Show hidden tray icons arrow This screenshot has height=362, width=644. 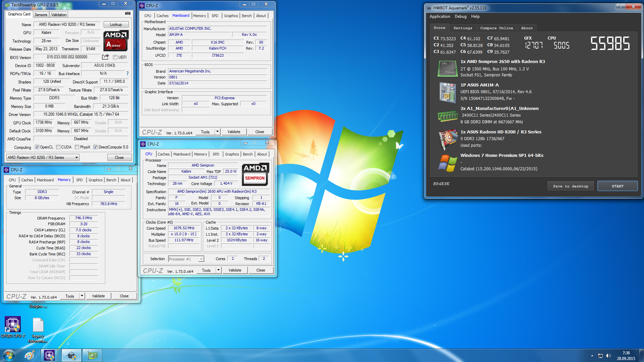pyautogui.click(x=592, y=356)
